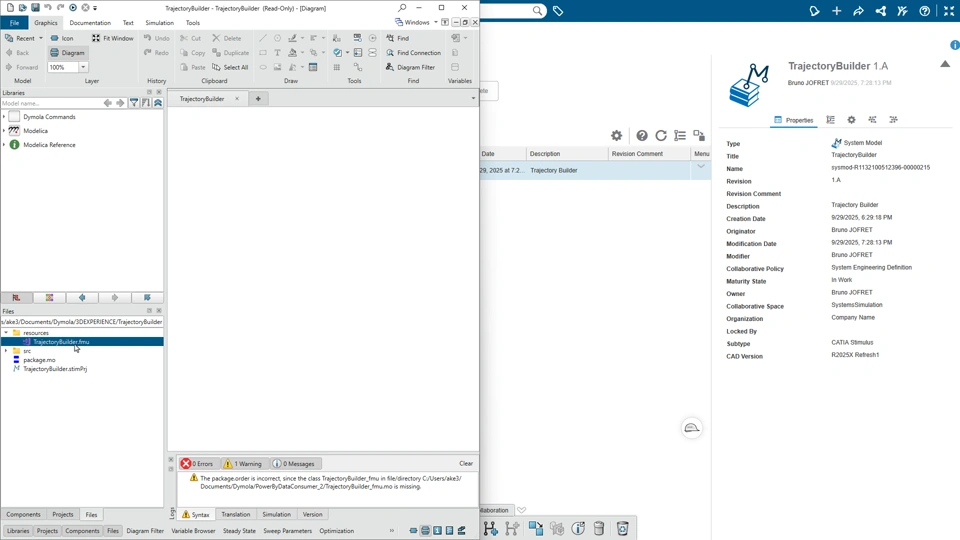Click the filter funnel icon in Libraries panel
This screenshot has height=540, width=960.
pos(133,103)
